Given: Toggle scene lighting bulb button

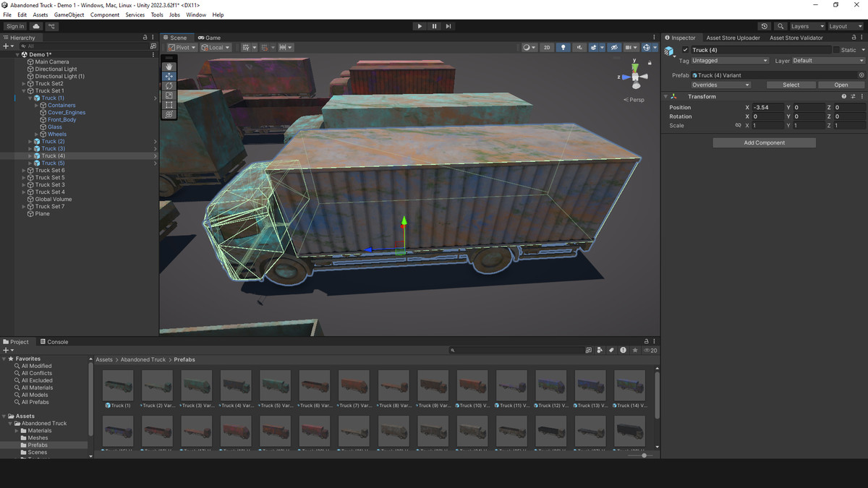Looking at the screenshot, I should pyautogui.click(x=563, y=48).
